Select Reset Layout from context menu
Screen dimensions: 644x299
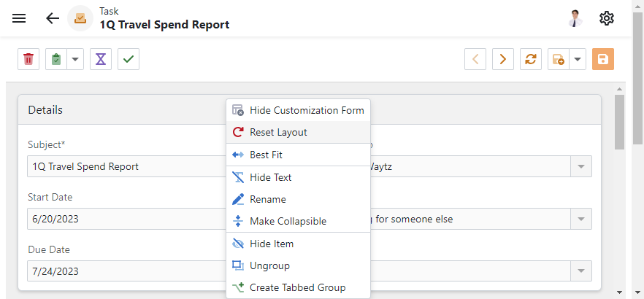278,133
